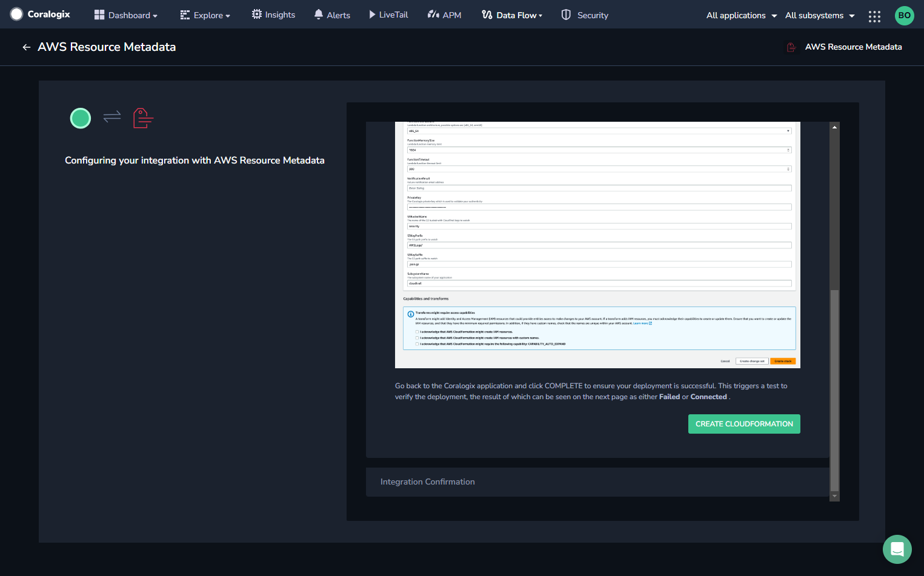
Task: Click the AWS Resource Metadata breadcrumb icon
Action: coord(791,47)
